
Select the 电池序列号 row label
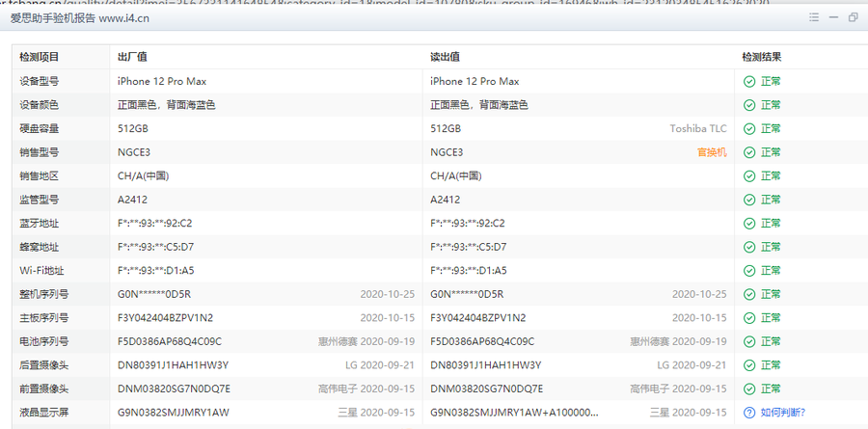[x=44, y=341]
